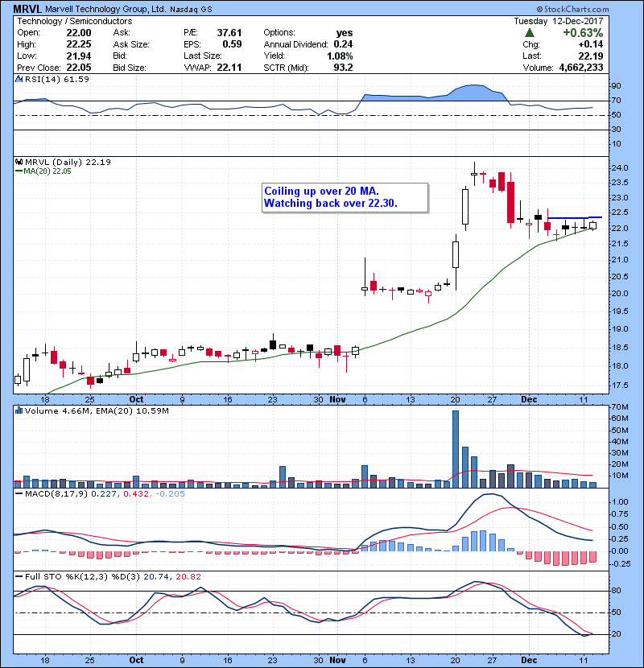Click the 'RSI(14) 61.59' label
This screenshot has height=668, width=644.
pyautogui.click(x=57, y=79)
